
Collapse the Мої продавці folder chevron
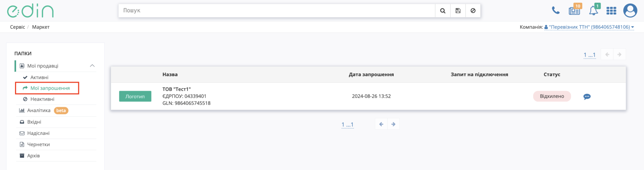tap(92, 66)
